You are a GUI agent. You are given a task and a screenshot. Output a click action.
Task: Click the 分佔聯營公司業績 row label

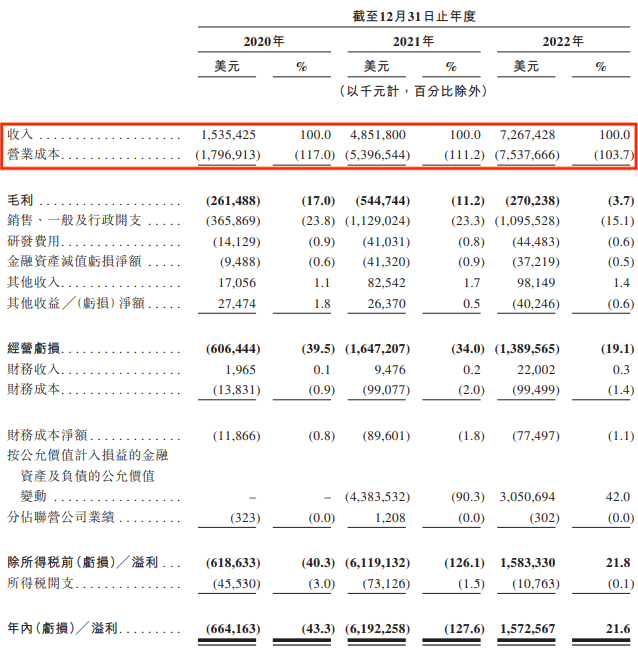click(x=60, y=518)
